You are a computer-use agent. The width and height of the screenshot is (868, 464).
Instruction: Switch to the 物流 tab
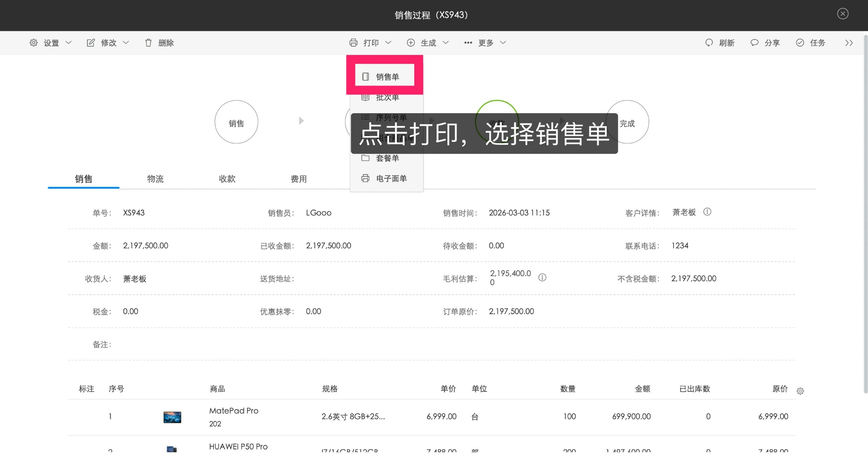point(155,179)
